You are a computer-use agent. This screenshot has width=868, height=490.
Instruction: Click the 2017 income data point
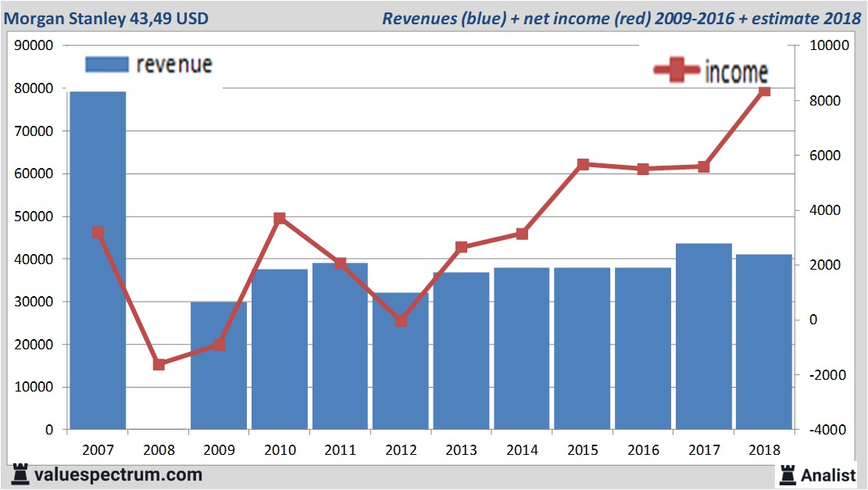tap(704, 166)
